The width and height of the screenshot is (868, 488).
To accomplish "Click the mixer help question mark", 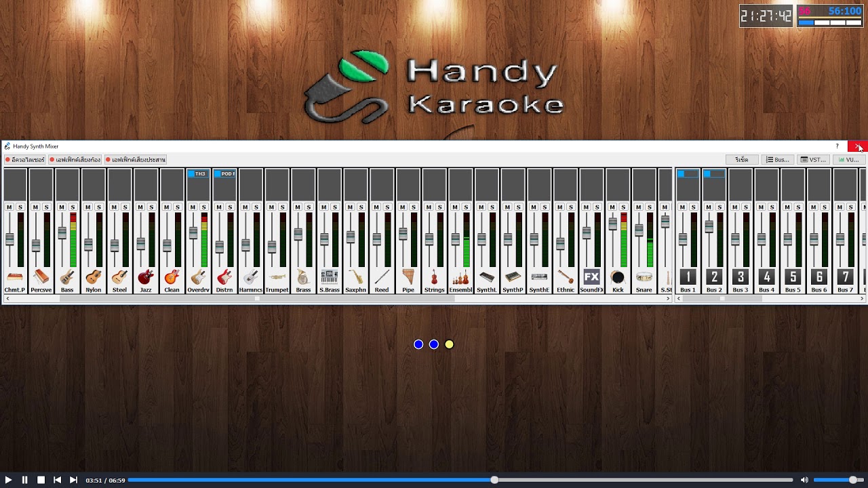I will [837, 146].
